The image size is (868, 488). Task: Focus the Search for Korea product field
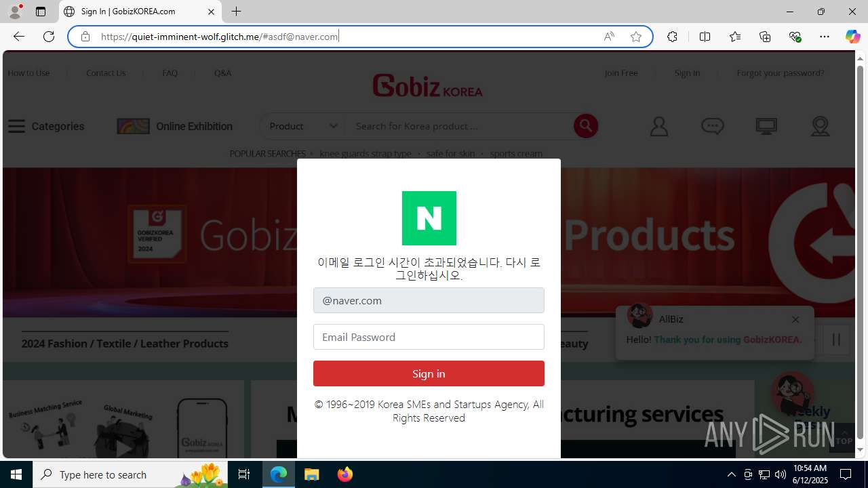tap(460, 126)
